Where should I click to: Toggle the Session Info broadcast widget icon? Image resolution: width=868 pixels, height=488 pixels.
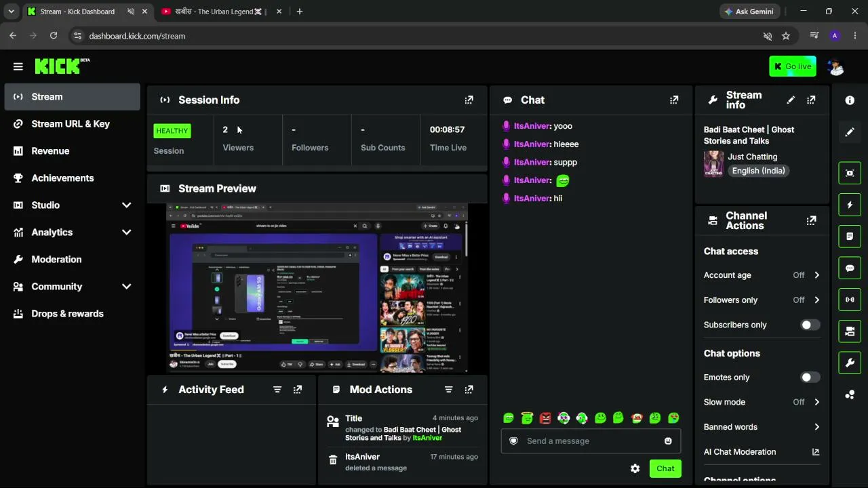[x=850, y=300]
